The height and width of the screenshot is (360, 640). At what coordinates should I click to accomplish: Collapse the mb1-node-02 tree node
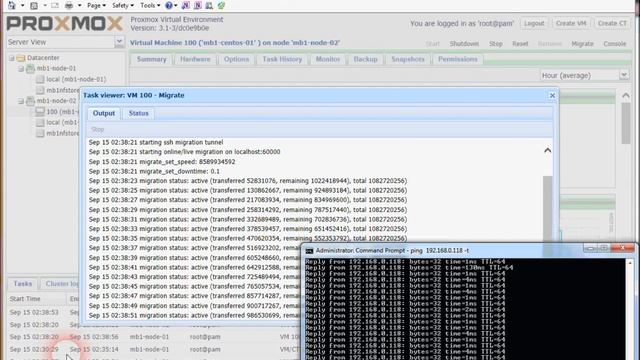[x=21, y=101]
